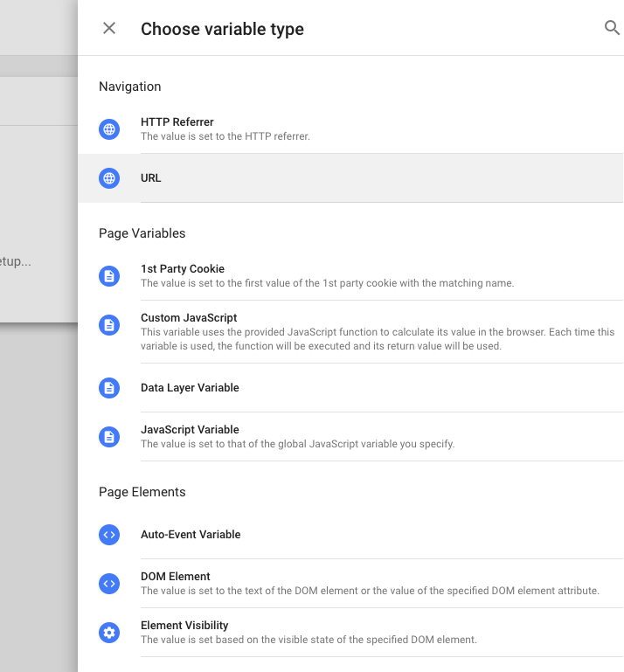This screenshot has width=624, height=672.
Task: Click the globe icon beside URL
Action: pyautogui.click(x=109, y=178)
